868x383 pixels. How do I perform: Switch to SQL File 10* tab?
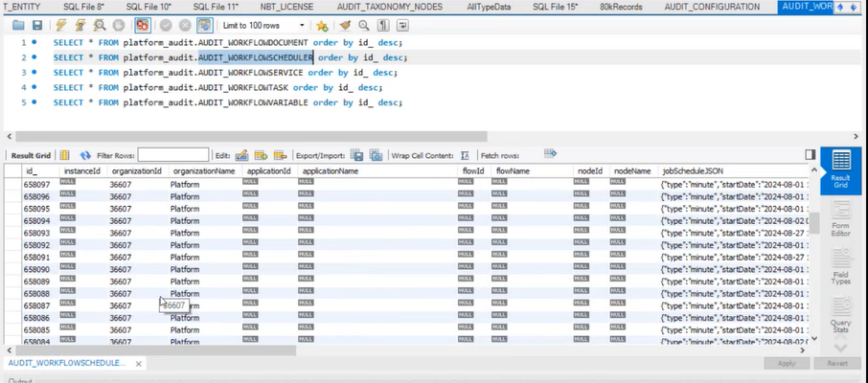pos(148,7)
